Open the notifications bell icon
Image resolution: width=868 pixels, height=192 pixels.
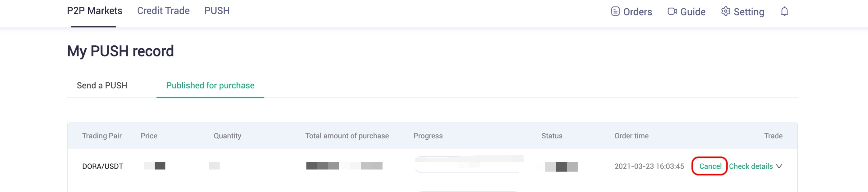point(785,12)
